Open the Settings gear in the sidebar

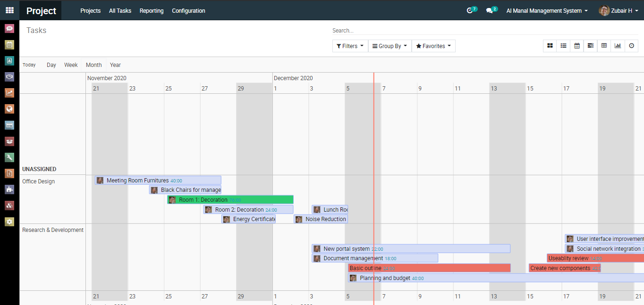(x=9, y=222)
